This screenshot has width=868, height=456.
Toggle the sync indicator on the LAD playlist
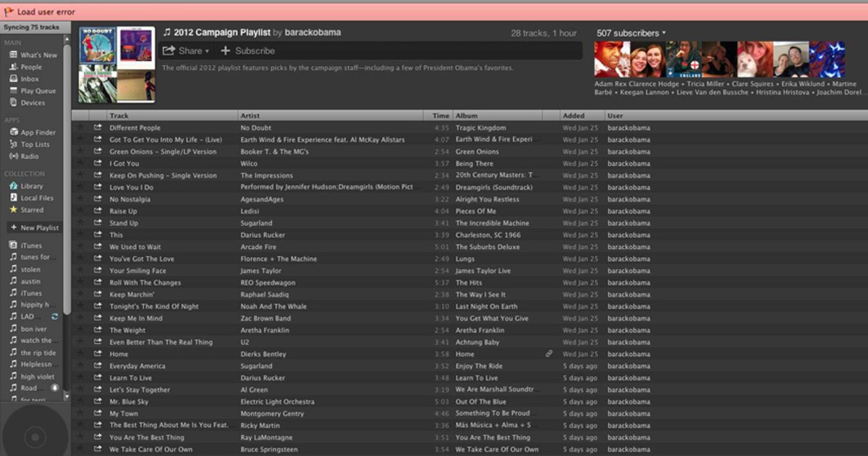54,316
